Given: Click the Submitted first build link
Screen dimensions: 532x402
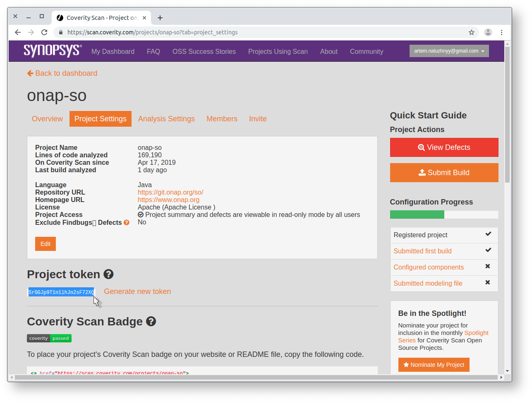Looking at the screenshot, I should pyautogui.click(x=422, y=251).
